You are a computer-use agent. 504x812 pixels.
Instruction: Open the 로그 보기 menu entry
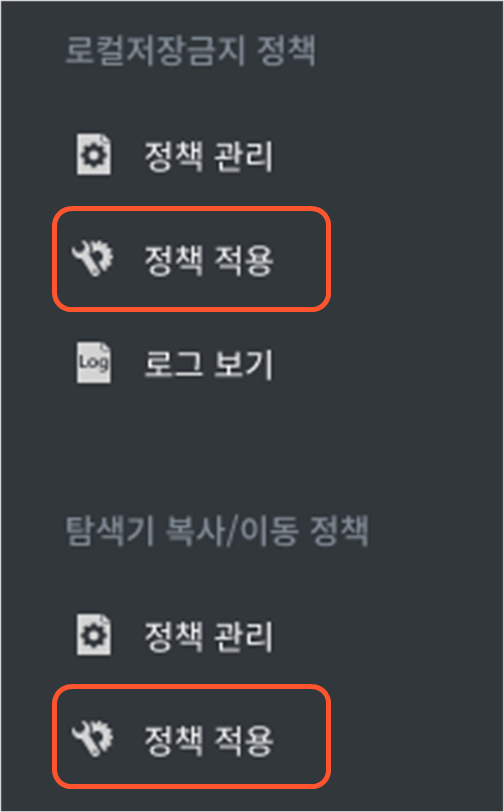point(208,364)
